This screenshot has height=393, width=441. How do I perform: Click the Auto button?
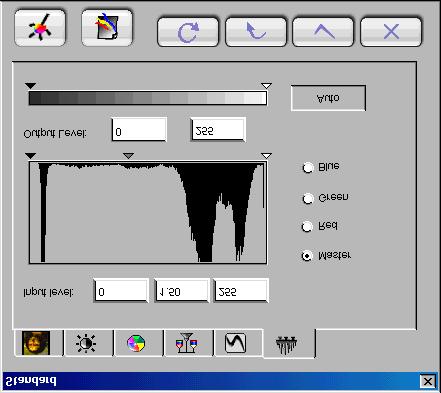(x=328, y=98)
